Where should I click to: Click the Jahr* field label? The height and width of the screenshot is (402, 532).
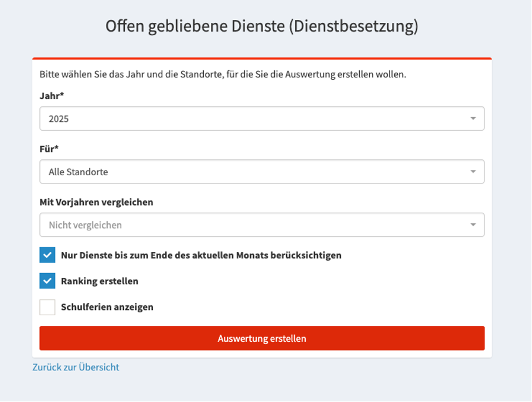point(52,96)
